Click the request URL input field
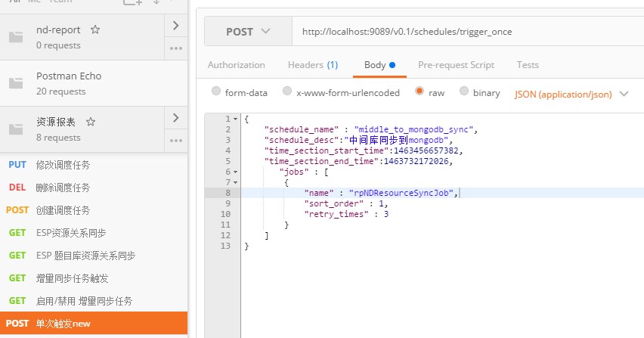 click(x=468, y=32)
